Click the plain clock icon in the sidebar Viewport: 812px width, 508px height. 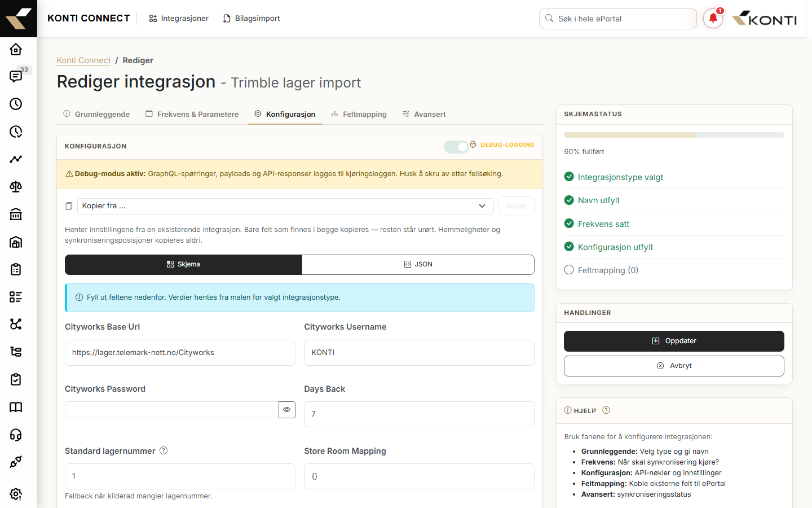(x=16, y=104)
